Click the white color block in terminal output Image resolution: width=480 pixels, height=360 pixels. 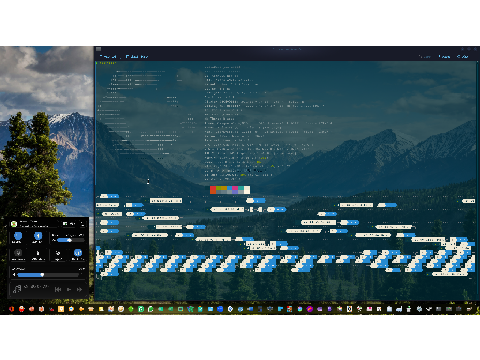pyautogui.click(x=247, y=190)
